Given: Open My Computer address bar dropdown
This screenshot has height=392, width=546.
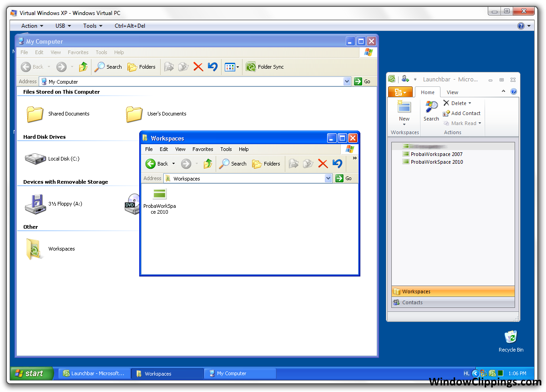Looking at the screenshot, I should coord(347,81).
